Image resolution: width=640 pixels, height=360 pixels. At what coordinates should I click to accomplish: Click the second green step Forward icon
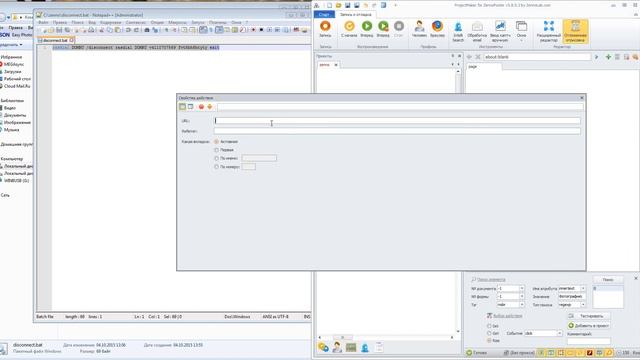(383, 27)
